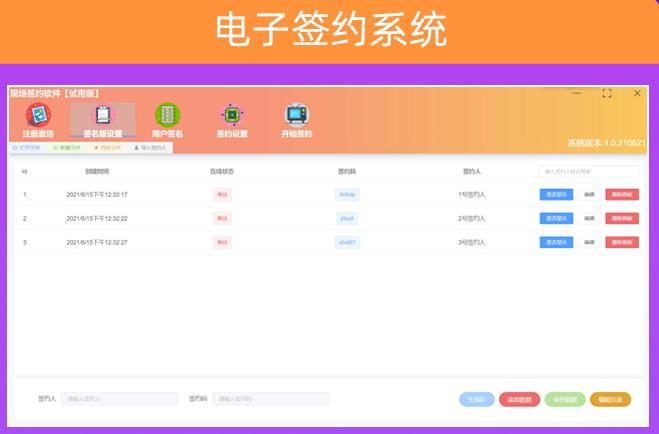
Task: Click the 3号签约人 name cell
Action: click(472, 242)
